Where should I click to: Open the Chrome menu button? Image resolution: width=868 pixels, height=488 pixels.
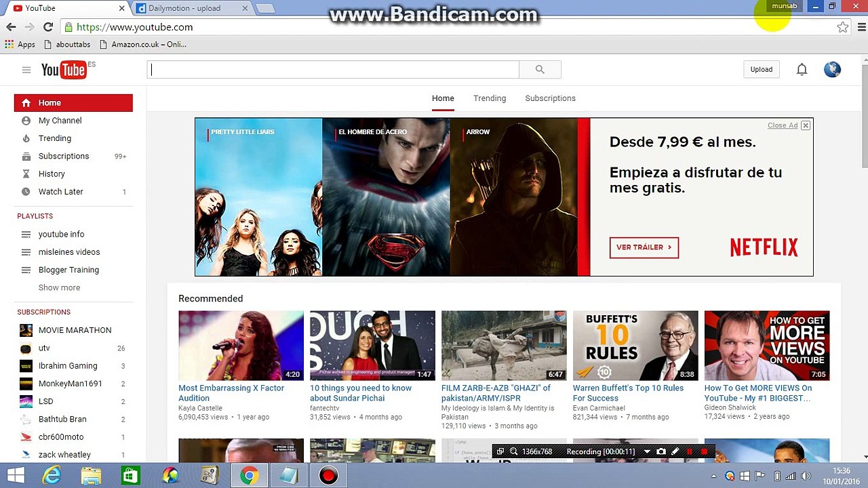(861, 27)
